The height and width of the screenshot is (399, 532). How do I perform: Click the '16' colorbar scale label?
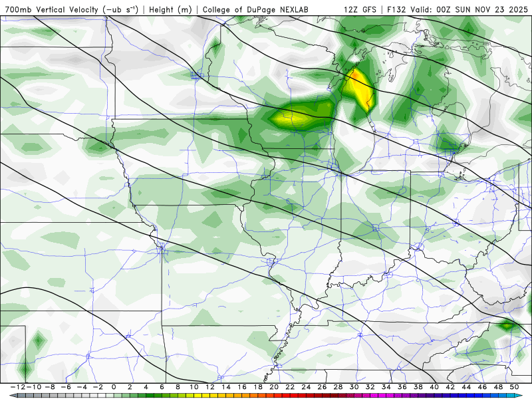click(x=242, y=387)
